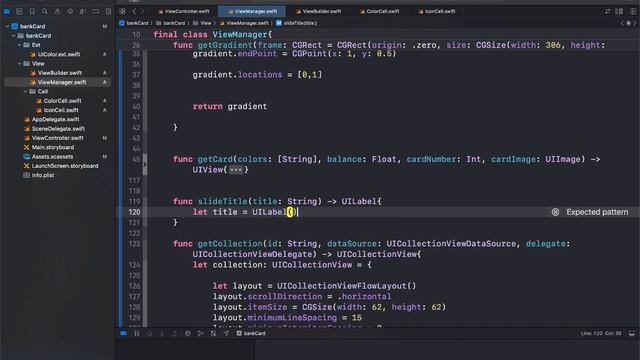Viewport: 640px width, 360px height.
Task: Select IconCell.swift in navigator
Action: (x=57, y=110)
